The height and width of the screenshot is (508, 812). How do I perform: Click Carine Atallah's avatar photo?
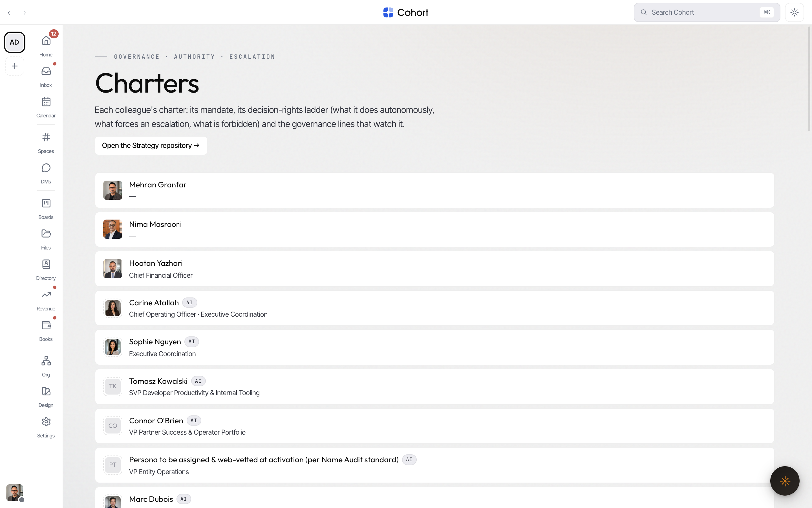113,308
